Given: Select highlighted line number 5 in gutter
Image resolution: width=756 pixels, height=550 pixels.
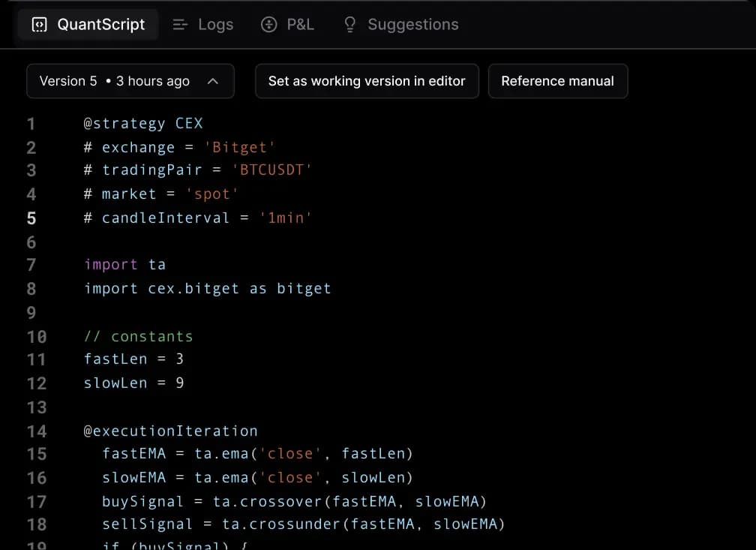Looking at the screenshot, I should (x=31, y=218).
